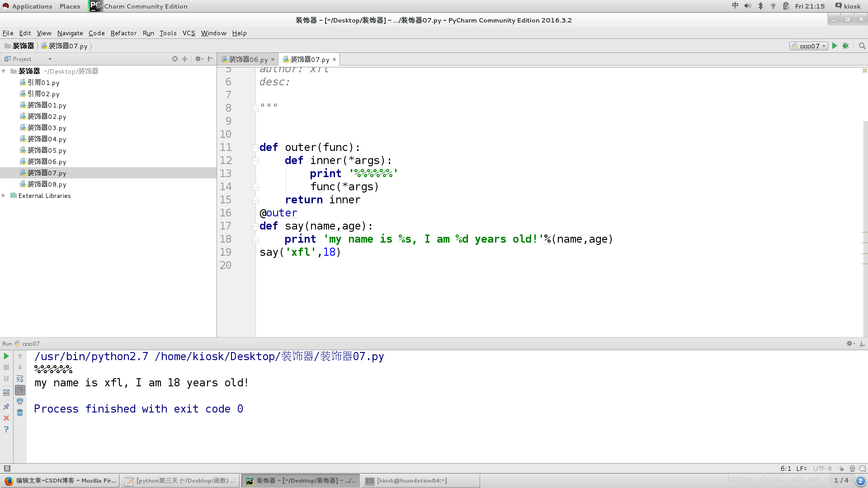
Task: Open the run configuration dropdown
Action: pyautogui.click(x=809, y=46)
